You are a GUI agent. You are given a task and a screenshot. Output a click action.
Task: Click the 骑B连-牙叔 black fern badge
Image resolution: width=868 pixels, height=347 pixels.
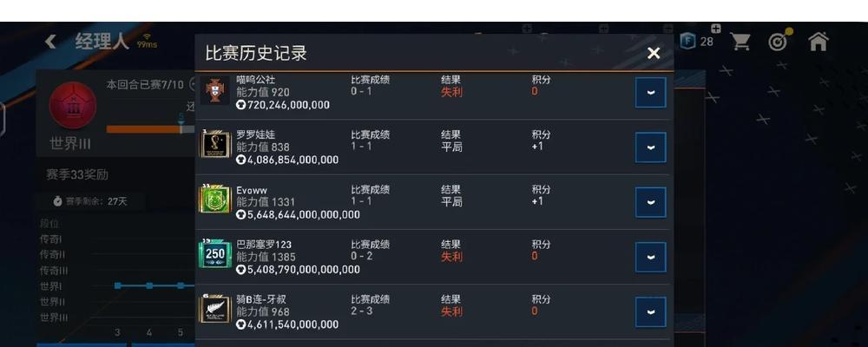[214, 309]
